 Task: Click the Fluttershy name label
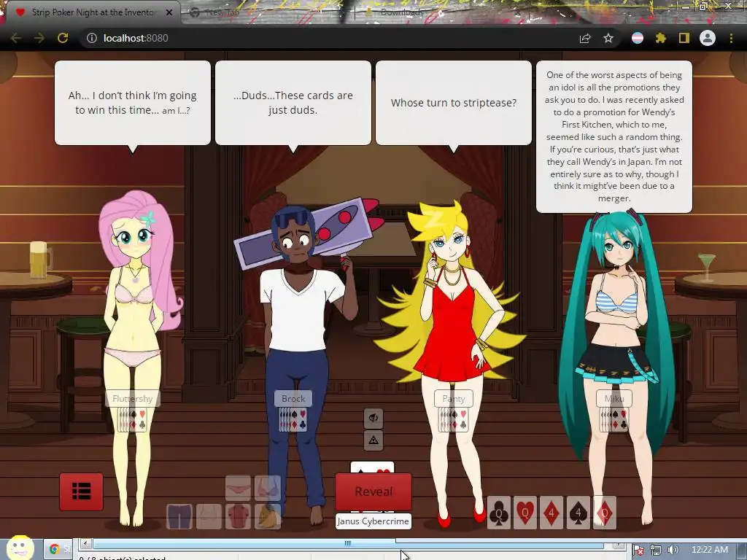(x=133, y=399)
